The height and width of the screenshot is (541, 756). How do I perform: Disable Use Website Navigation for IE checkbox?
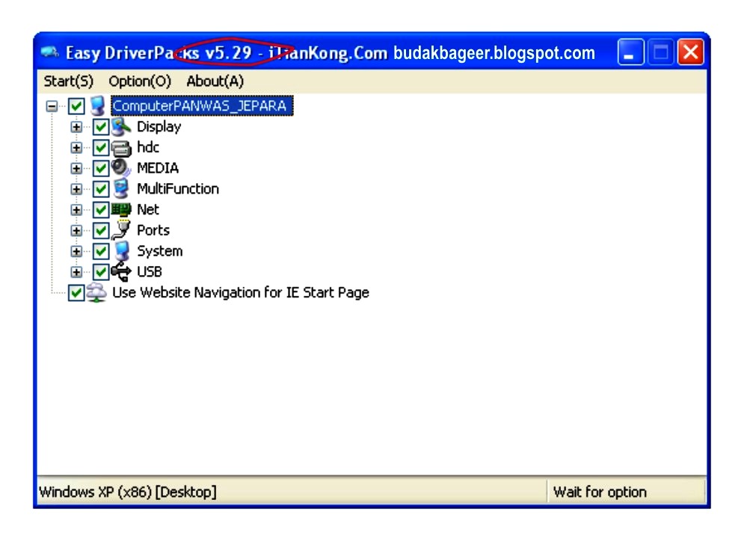click(76, 292)
